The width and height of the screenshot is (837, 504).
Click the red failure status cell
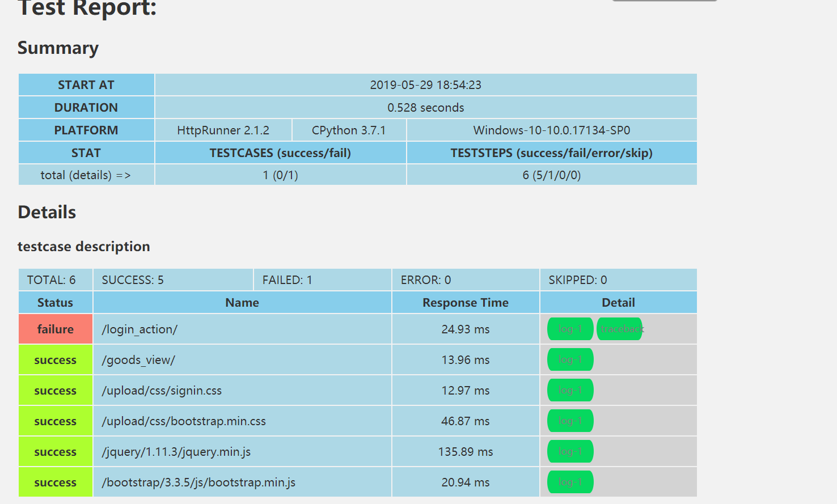pyautogui.click(x=56, y=329)
